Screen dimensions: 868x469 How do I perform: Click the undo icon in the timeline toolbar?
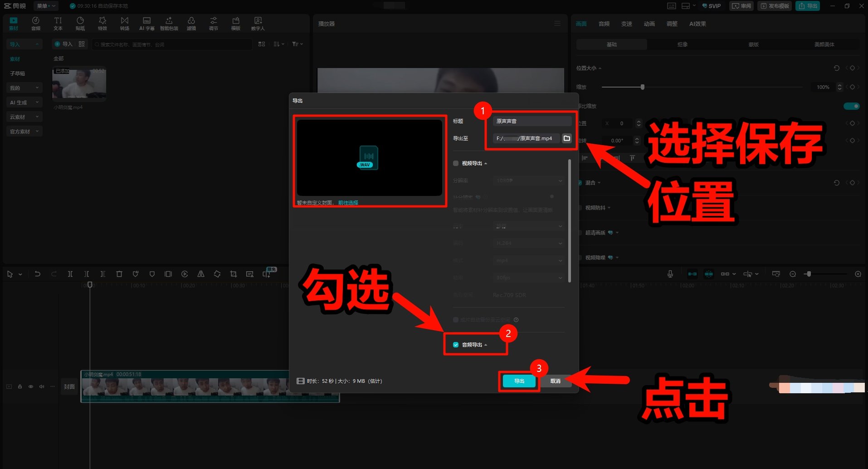(38, 274)
